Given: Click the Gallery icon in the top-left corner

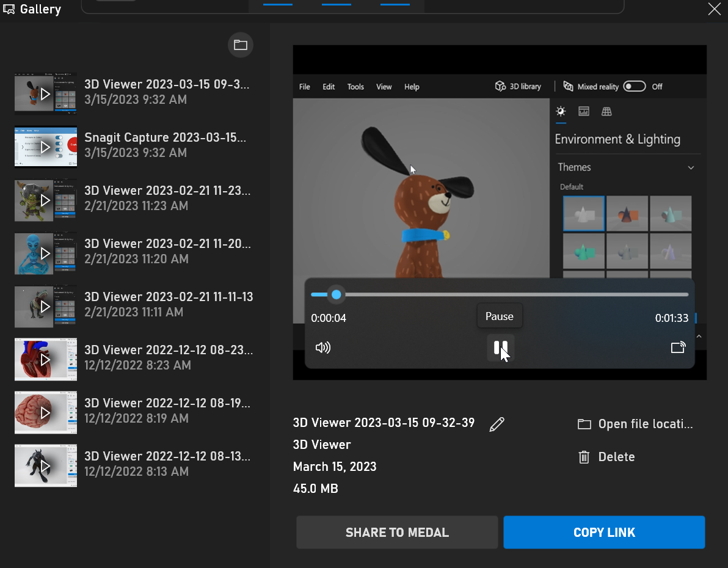Looking at the screenshot, I should (9, 9).
